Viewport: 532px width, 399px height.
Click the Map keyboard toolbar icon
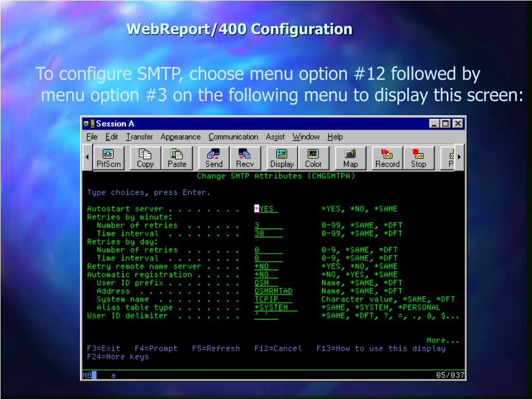click(350, 158)
